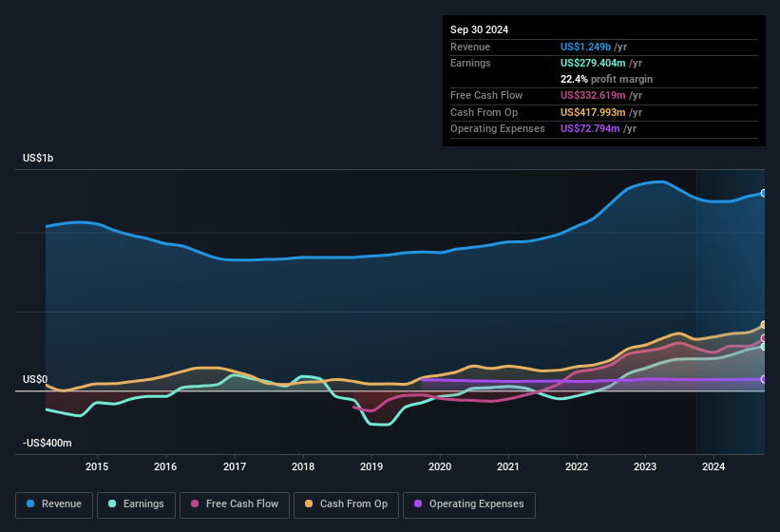Click the Revenue label in tooltip
The height and width of the screenshot is (532, 780).
pos(470,47)
